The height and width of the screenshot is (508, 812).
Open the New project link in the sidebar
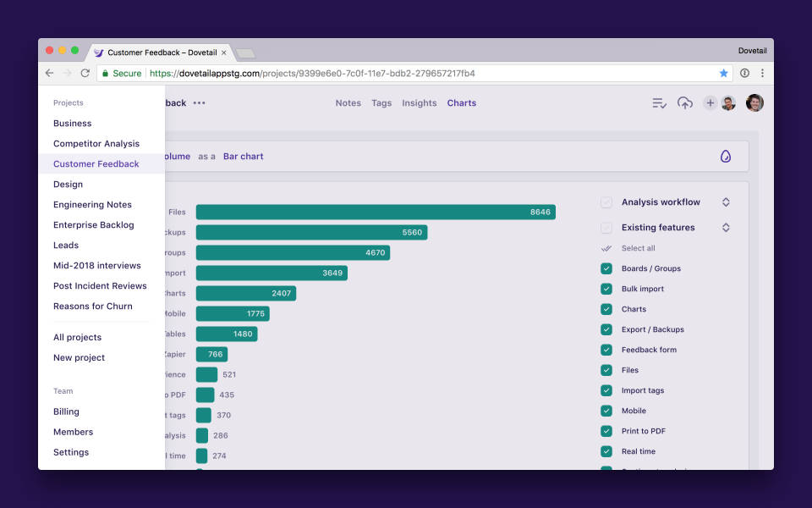tap(79, 357)
